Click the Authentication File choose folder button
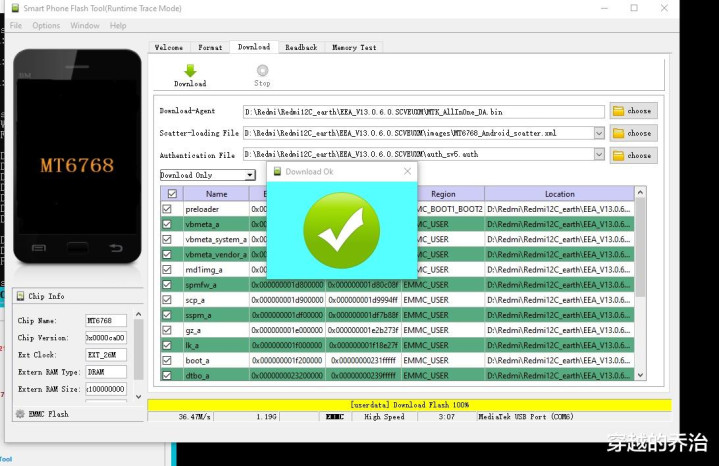Viewport: 719px width, 466px height. (633, 155)
